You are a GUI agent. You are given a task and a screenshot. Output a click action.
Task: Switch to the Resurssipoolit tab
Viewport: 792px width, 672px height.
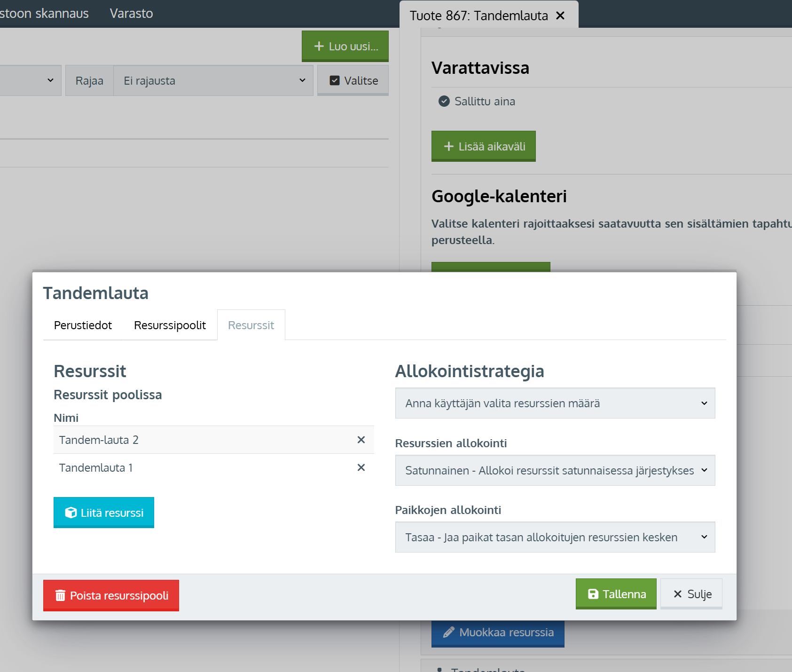(x=170, y=325)
